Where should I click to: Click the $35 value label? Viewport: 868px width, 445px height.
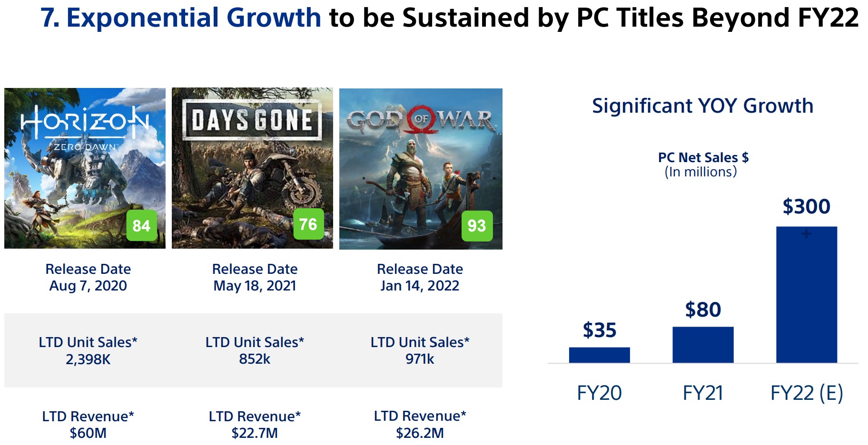(x=599, y=330)
